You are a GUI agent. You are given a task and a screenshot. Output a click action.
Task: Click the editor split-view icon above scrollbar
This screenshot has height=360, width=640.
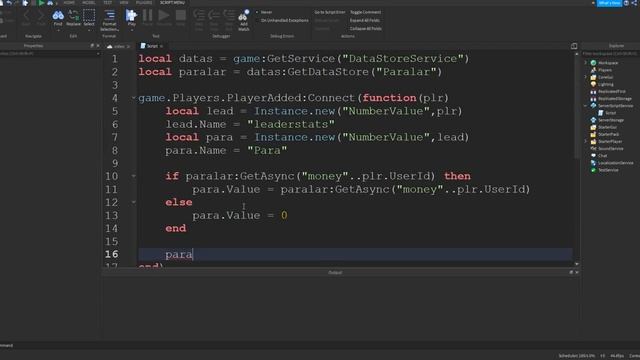tap(574, 46)
